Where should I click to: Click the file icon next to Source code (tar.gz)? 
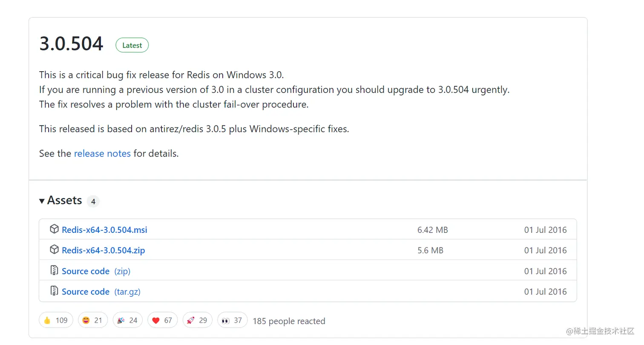(54, 291)
